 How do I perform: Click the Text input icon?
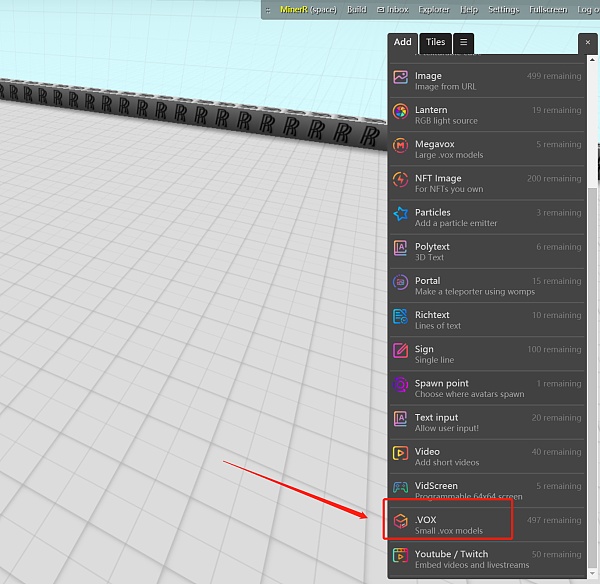click(x=401, y=419)
